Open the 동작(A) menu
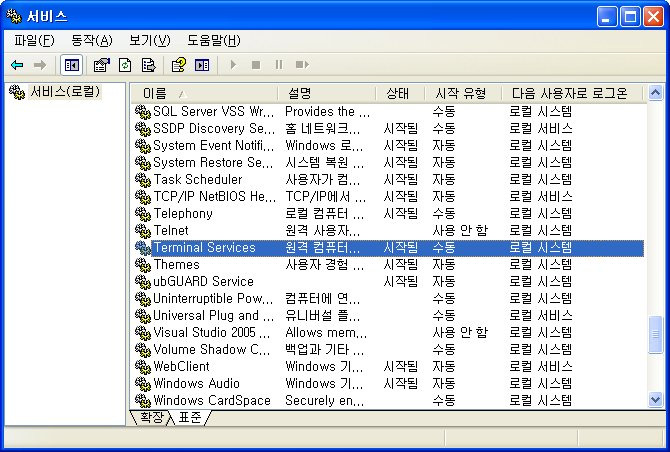Viewport: 670px width, 452px height. 91,41
